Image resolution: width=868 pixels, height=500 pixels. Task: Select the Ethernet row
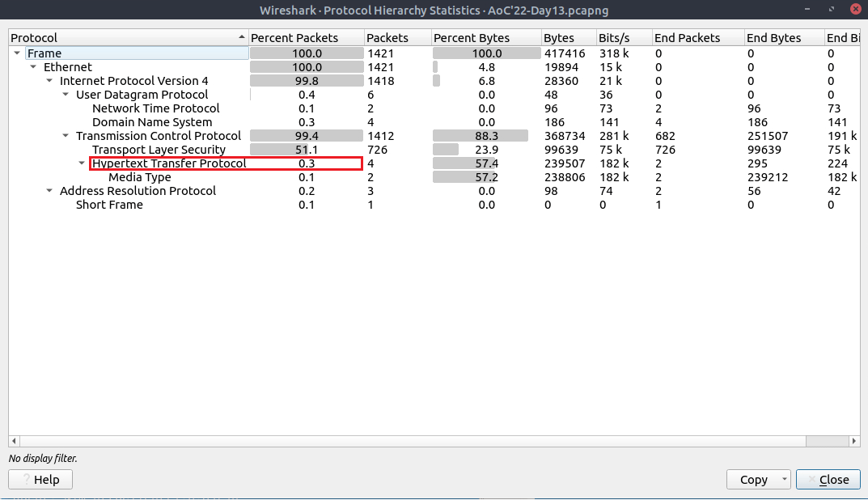tap(434, 67)
